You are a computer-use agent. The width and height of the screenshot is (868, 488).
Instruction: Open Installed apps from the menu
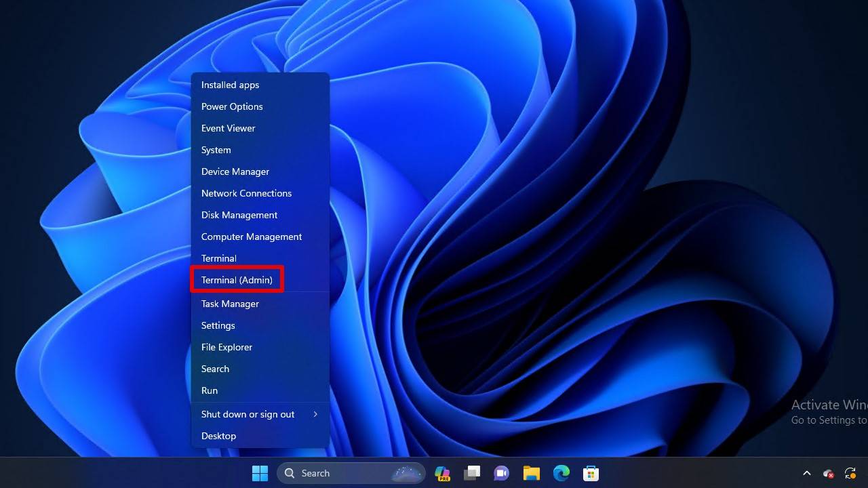(x=230, y=85)
